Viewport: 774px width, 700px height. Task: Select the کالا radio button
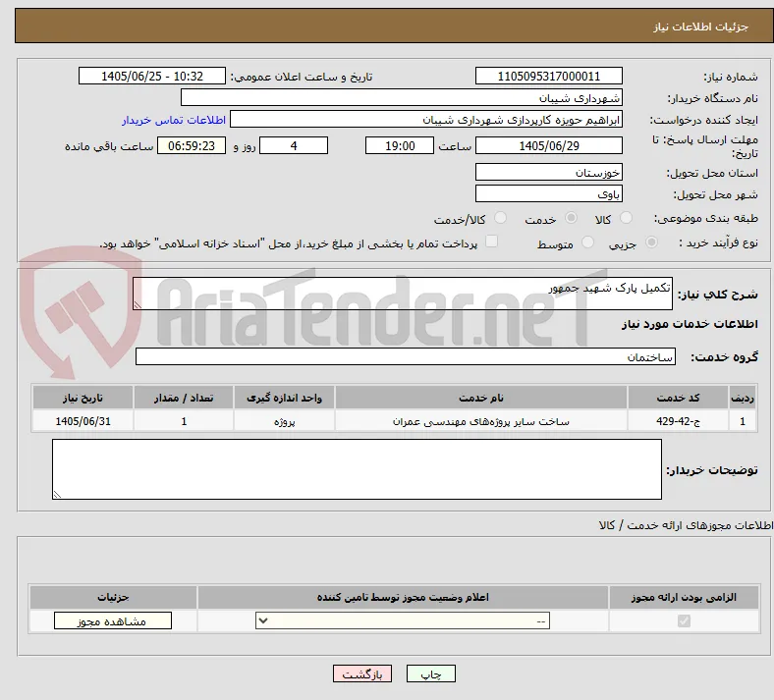coord(626,218)
